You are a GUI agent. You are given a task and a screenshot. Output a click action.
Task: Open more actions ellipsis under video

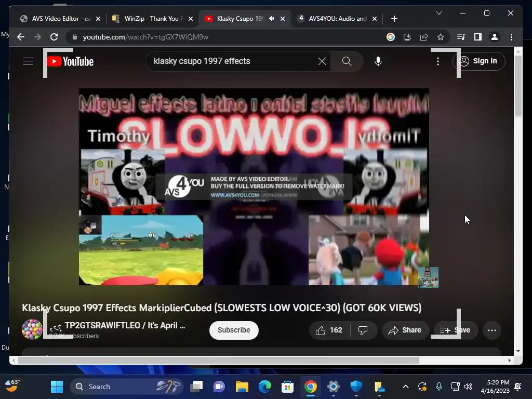(x=491, y=330)
